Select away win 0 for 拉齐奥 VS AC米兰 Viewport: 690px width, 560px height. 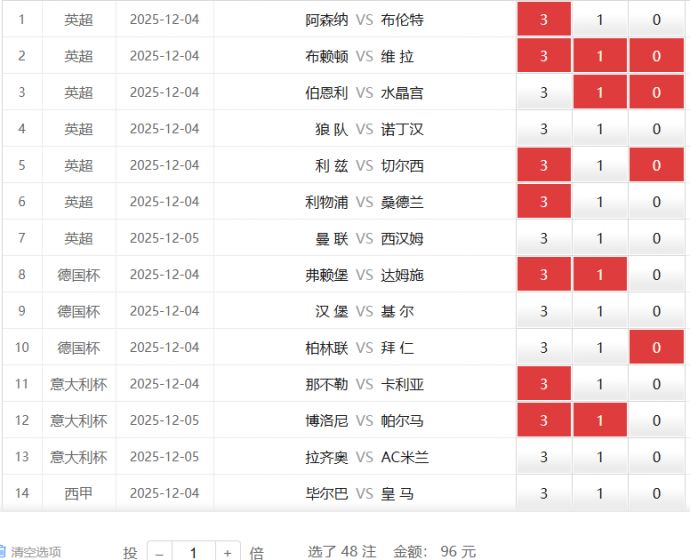[x=657, y=457]
